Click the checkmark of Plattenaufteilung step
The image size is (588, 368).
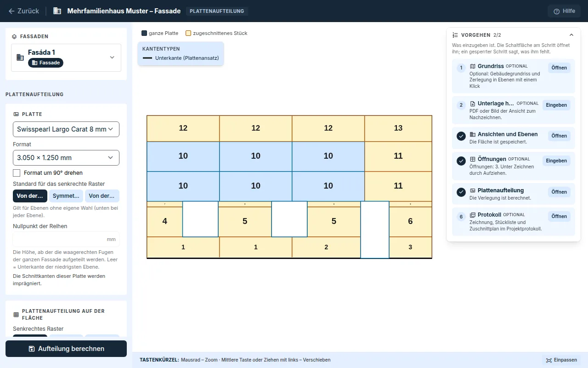point(461,192)
